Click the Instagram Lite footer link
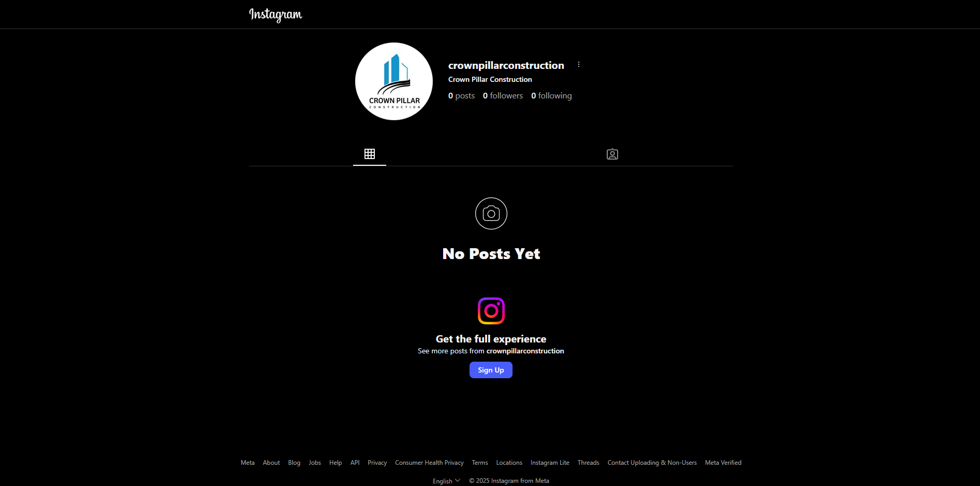The height and width of the screenshot is (486, 980). click(550, 463)
